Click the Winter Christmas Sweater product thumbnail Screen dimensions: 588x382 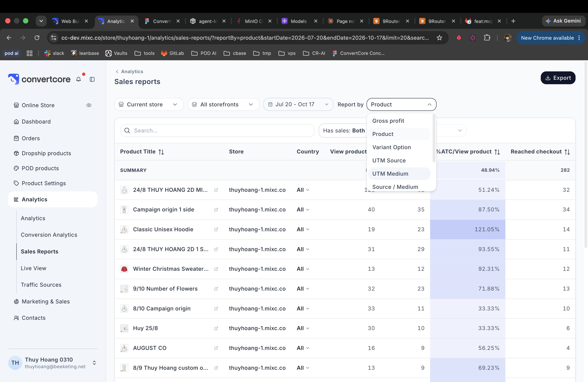tap(124, 269)
